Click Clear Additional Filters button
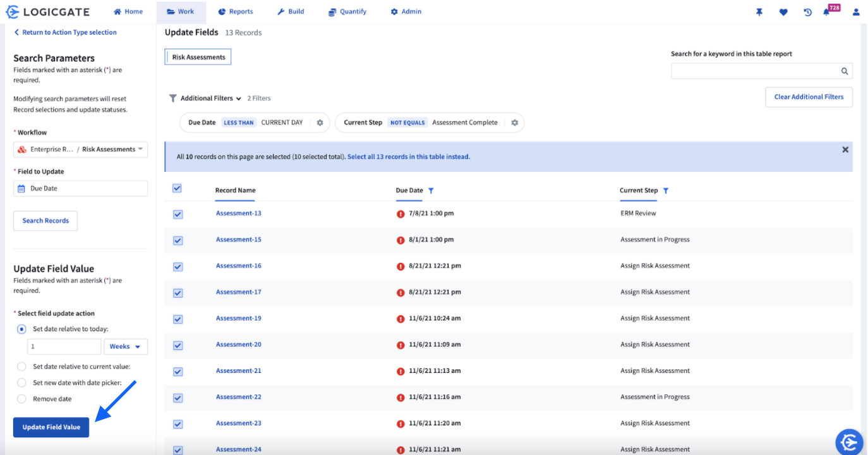The height and width of the screenshot is (455, 868). [809, 97]
